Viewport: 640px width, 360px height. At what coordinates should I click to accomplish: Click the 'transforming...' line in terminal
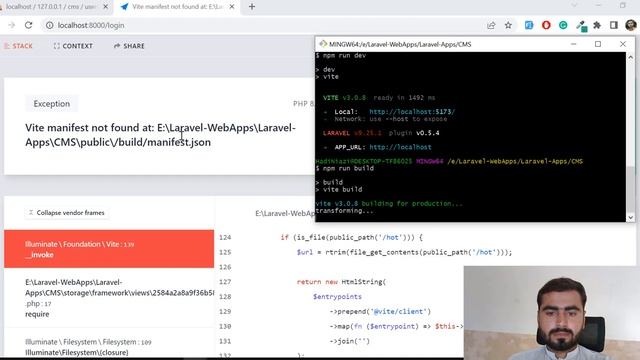344,211
